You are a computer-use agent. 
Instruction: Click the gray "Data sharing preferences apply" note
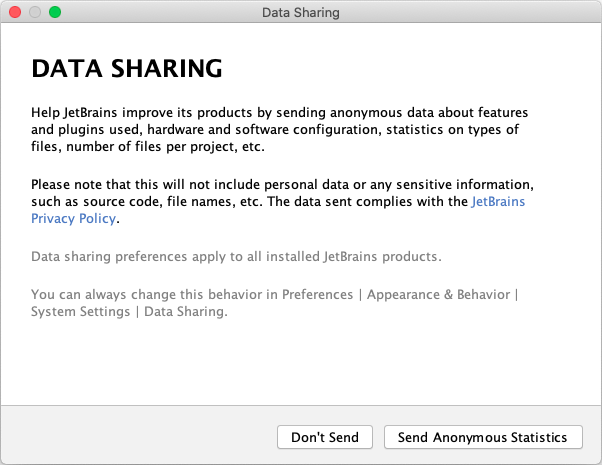tap(236, 257)
